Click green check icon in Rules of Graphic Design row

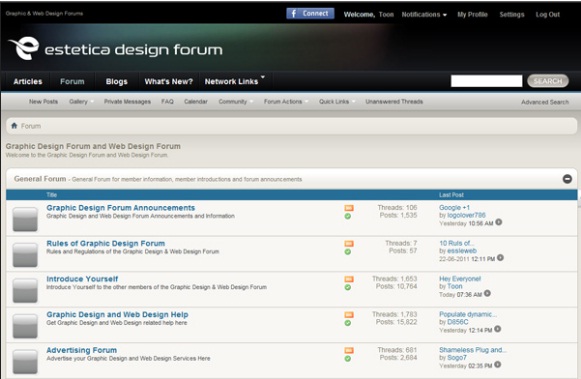(348, 252)
